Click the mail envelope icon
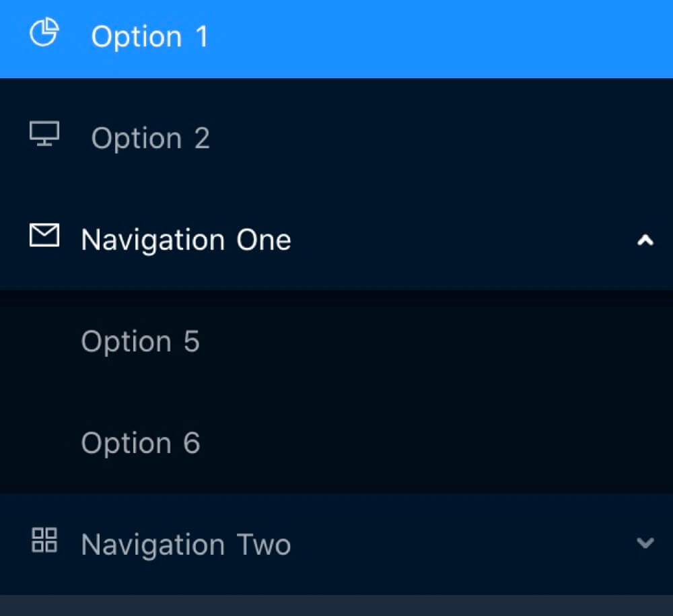This screenshot has width=673, height=616. point(44,236)
